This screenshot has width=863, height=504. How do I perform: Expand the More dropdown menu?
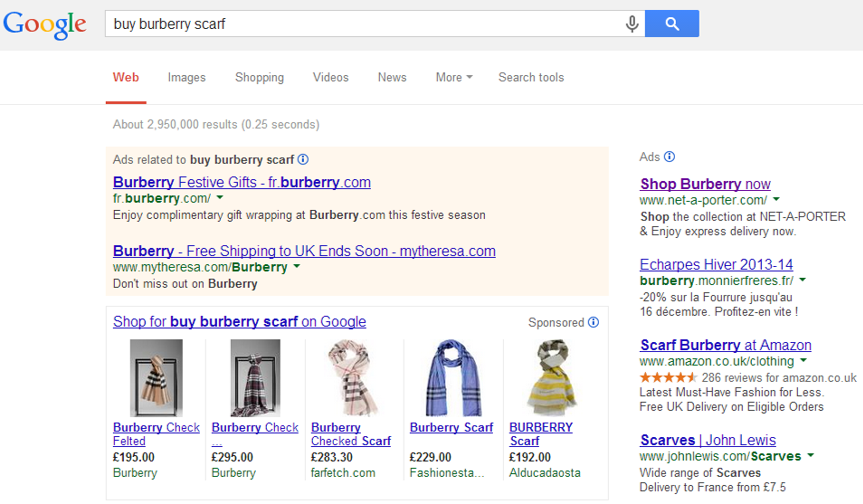454,78
